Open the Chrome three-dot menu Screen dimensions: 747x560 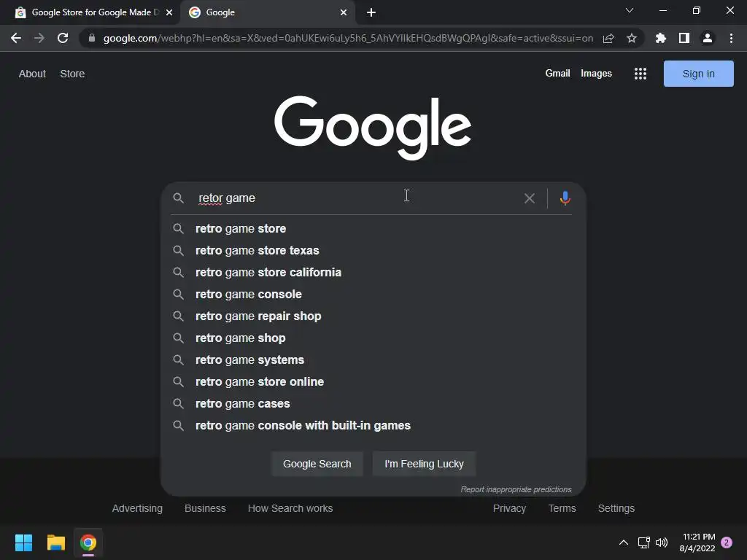731,38
